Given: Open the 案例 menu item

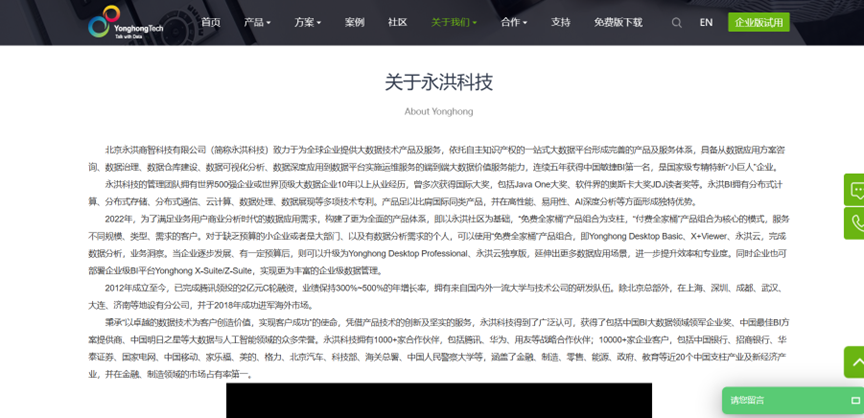Looking at the screenshot, I should (x=354, y=22).
